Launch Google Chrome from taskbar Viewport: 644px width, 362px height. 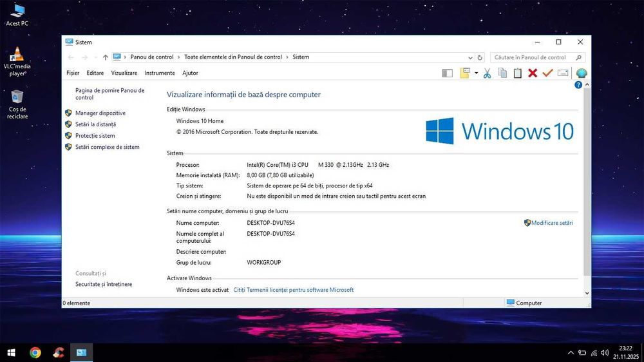point(35,352)
